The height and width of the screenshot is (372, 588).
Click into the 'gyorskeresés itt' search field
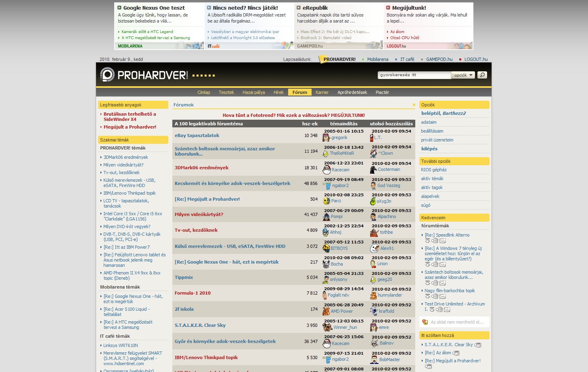(x=414, y=75)
